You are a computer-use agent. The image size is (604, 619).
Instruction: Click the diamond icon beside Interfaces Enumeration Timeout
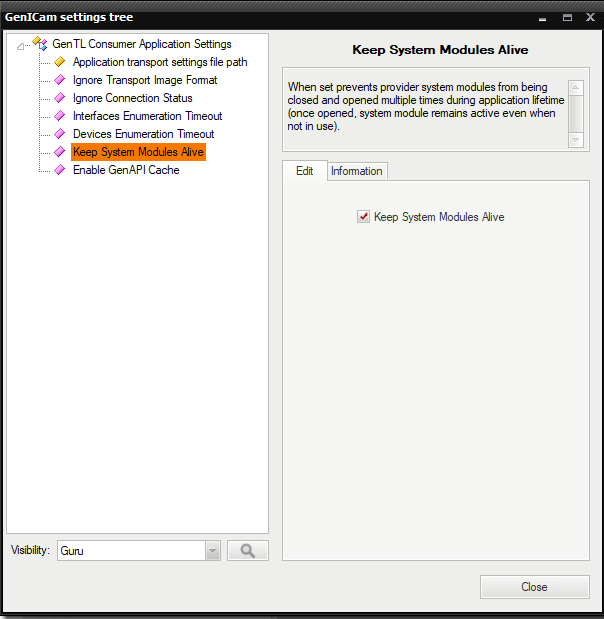pyautogui.click(x=59, y=116)
